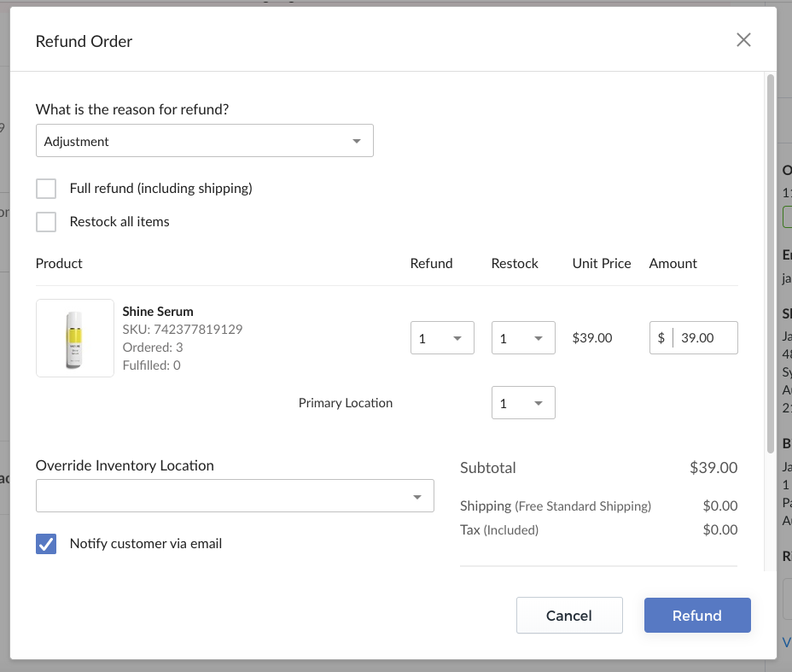Select the Shine Serum product name

pos(158,312)
